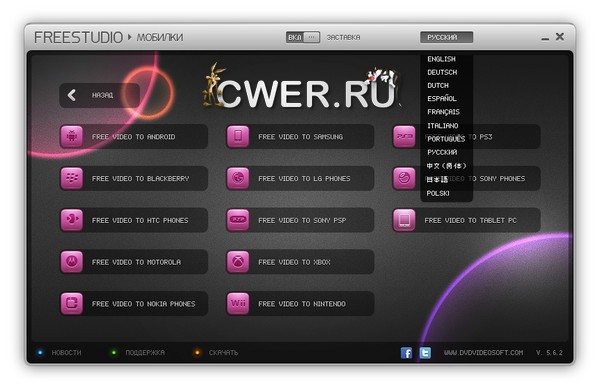Open the Nokia Phones converter icon
The width and height of the screenshot is (600, 390).
[x=72, y=303]
